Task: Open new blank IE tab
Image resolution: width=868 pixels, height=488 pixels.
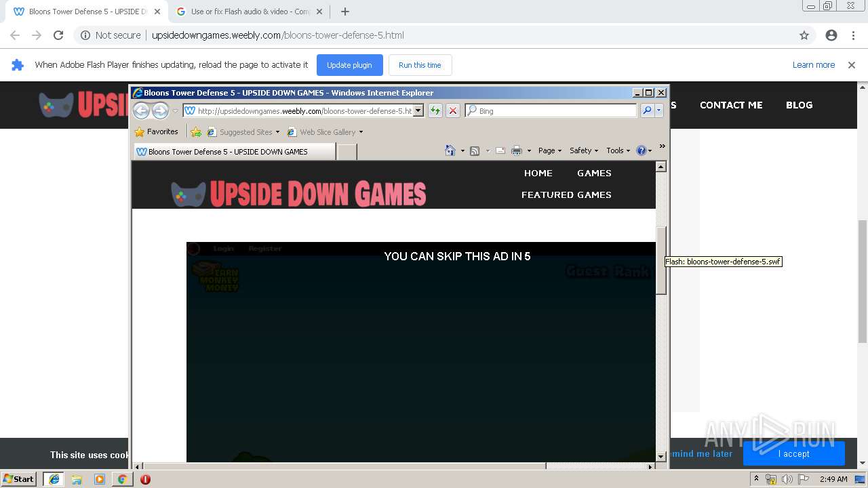Action: point(347,152)
